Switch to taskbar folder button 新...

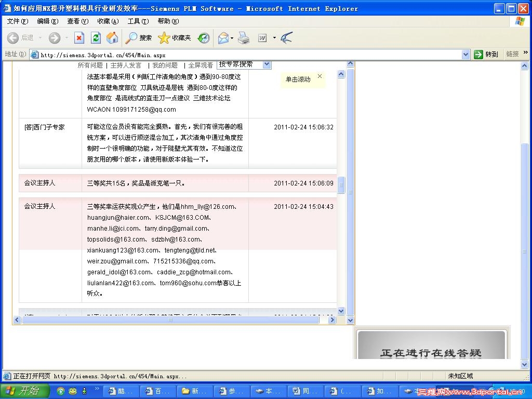point(194,391)
